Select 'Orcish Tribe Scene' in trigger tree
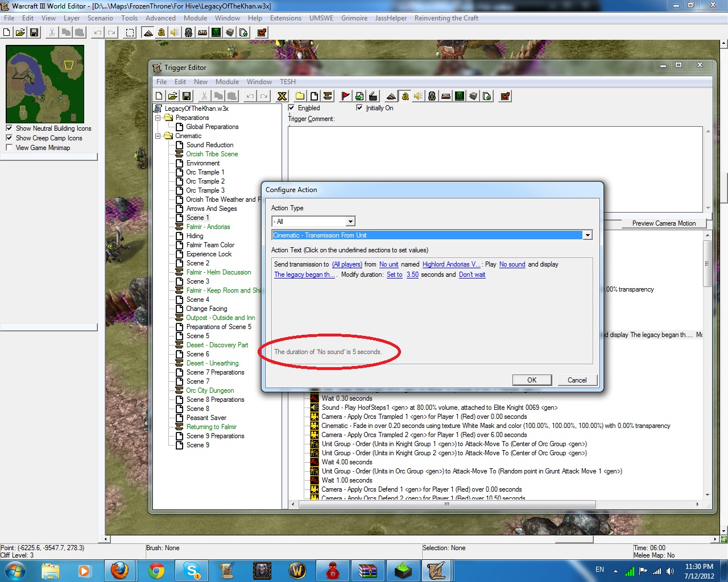The image size is (728, 582). coord(212,154)
